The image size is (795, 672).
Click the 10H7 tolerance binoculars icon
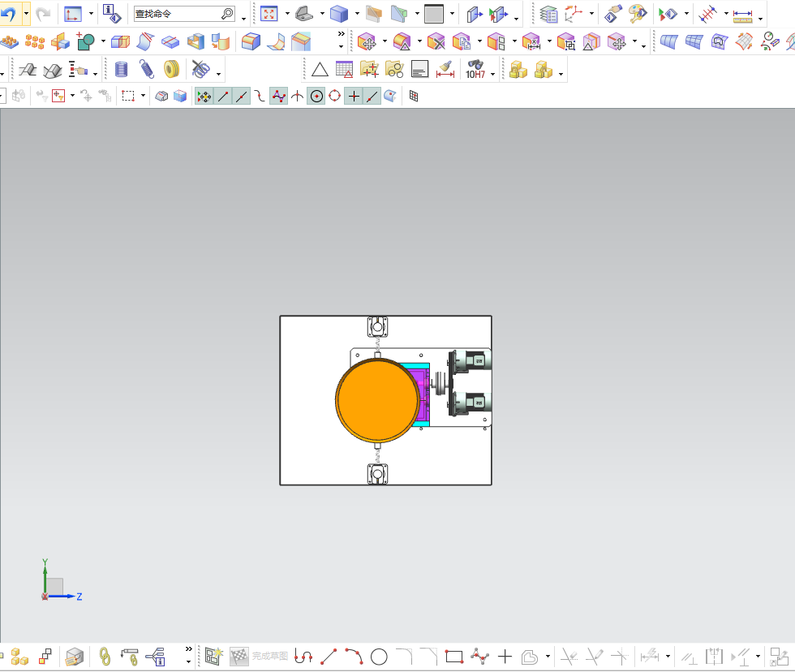coord(475,70)
